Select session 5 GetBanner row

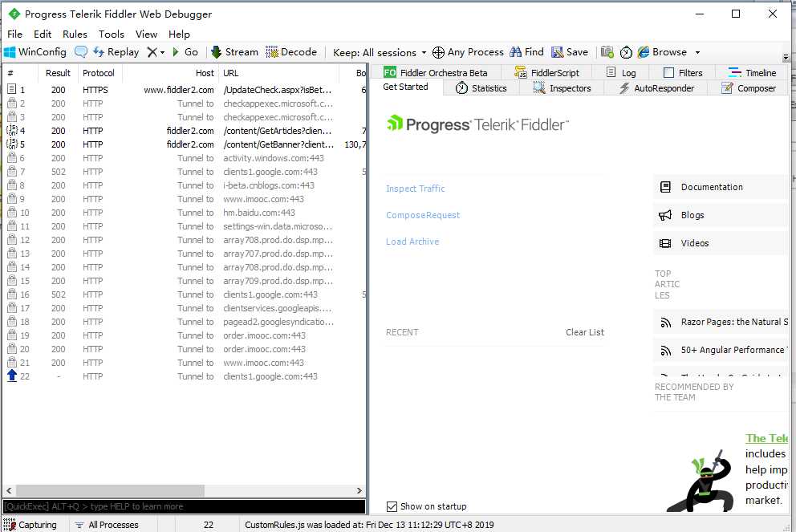(x=184, y=144)
